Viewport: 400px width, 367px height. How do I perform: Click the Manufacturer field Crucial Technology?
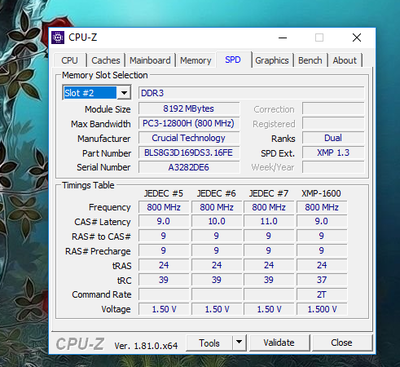(x=189, y=138)
